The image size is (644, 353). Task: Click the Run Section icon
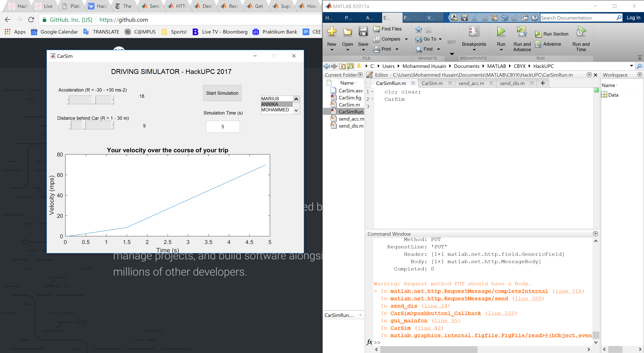pyautogui.click(x=538, y=34)
